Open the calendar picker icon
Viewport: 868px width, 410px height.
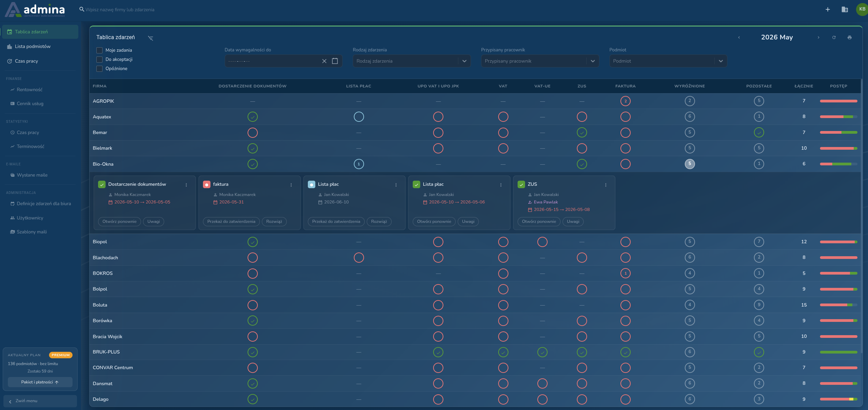[335, 61]
